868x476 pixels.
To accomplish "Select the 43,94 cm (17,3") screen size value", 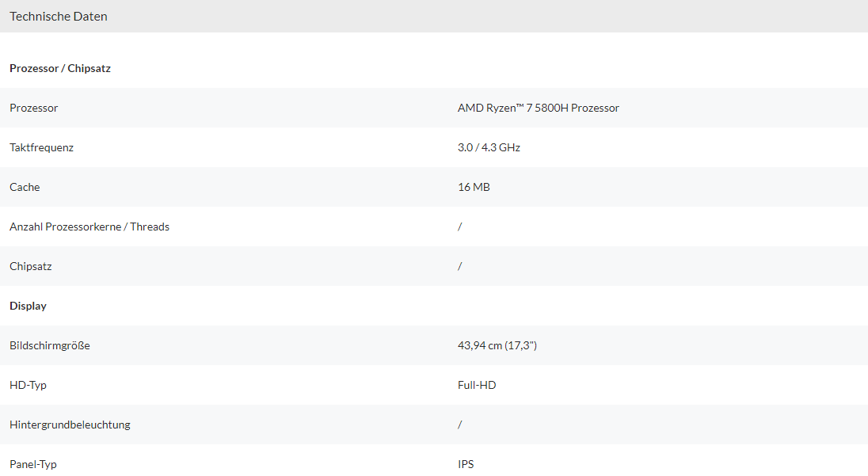I will tap(497, 345).
